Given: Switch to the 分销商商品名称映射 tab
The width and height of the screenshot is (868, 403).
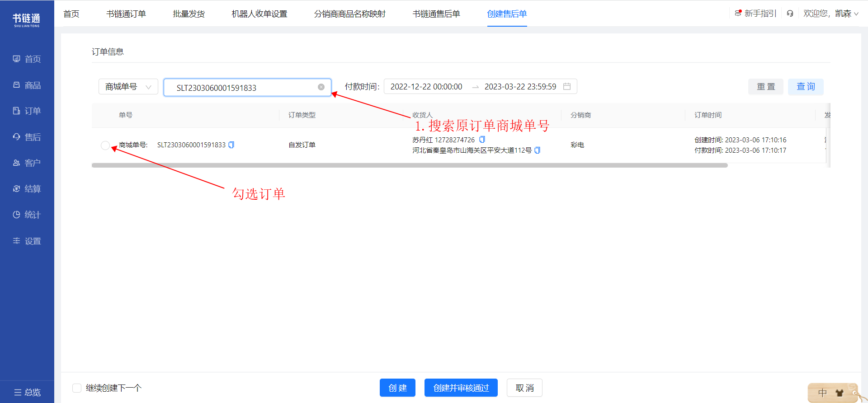Looking at the screenshot, I should point(350,14).
